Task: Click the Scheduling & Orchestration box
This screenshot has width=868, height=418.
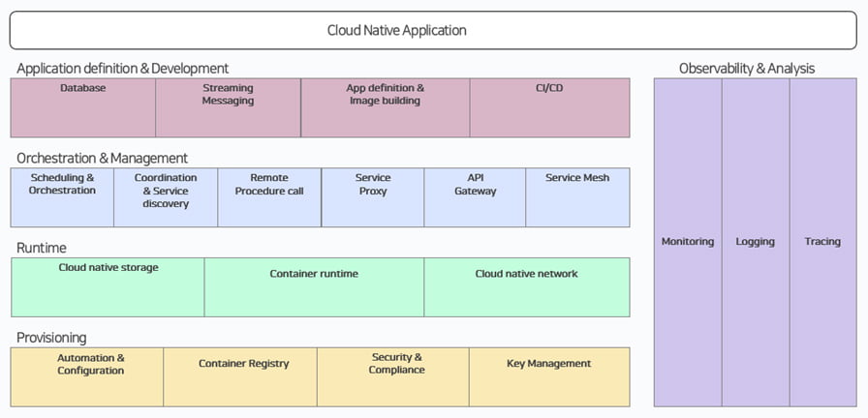Action: pyautogui.click(x=62, y=197)
